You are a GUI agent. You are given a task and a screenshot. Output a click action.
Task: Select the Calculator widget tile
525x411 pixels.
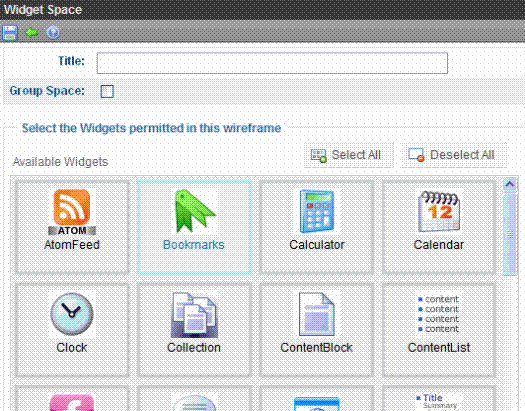pos(316,227)
